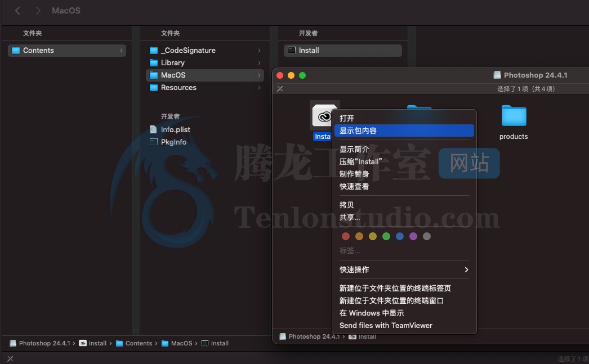This screenshot has height=364, width=589.
Task: Click the Library folder icon
Action: coord(154,62)
